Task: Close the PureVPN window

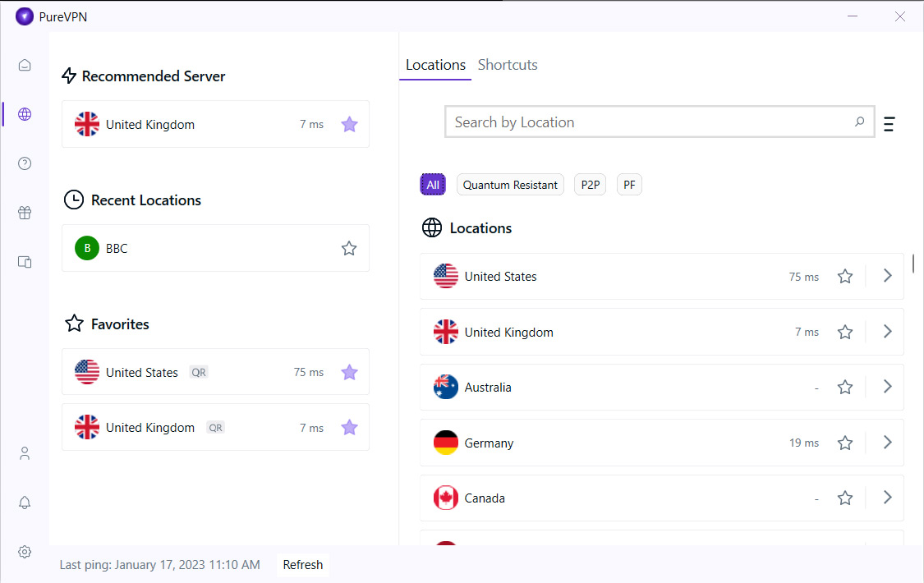Action: 900,16
